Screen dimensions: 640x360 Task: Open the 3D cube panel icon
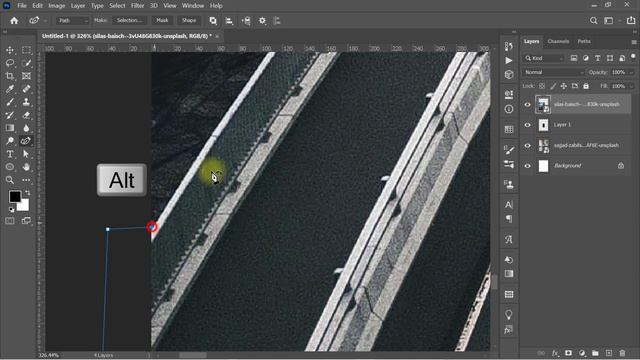509,74
